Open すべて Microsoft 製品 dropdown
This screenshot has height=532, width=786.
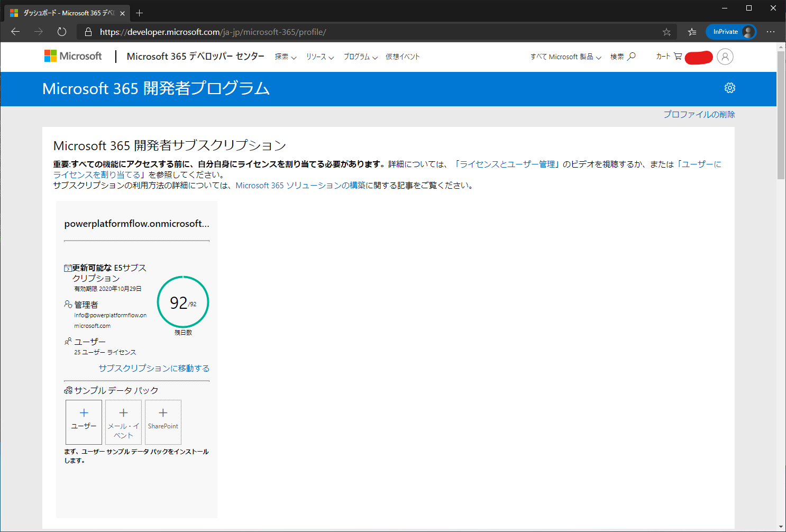click(565, 57)
